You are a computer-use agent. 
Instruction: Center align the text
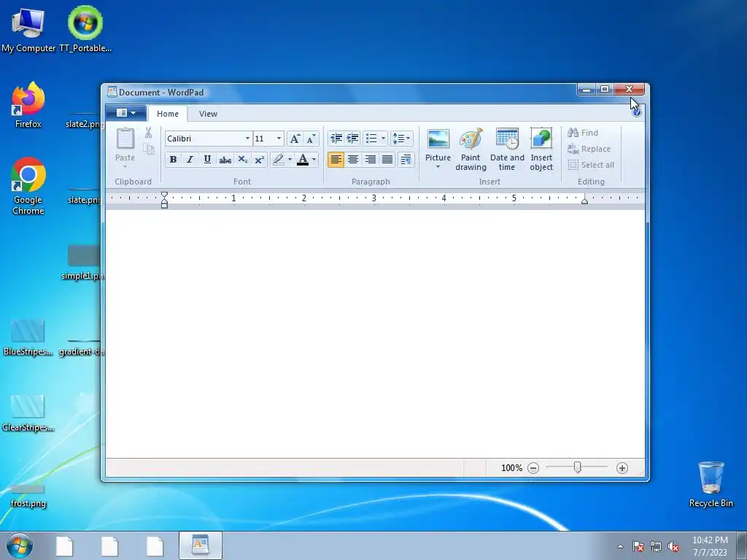coord(353,160)
